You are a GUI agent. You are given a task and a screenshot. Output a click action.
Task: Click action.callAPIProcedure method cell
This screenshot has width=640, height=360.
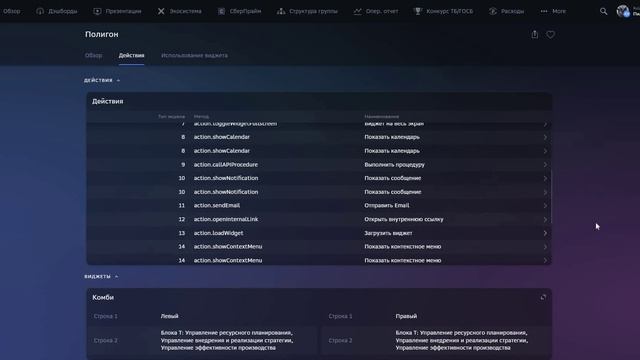point(226,165)
